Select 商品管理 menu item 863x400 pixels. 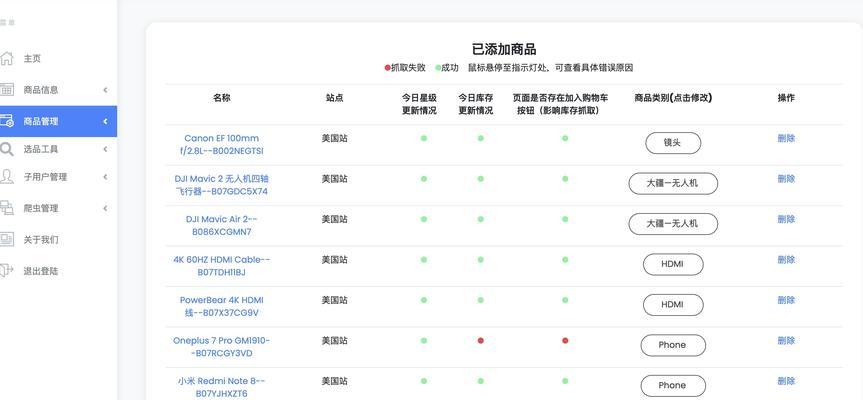[x=58, y=121]
